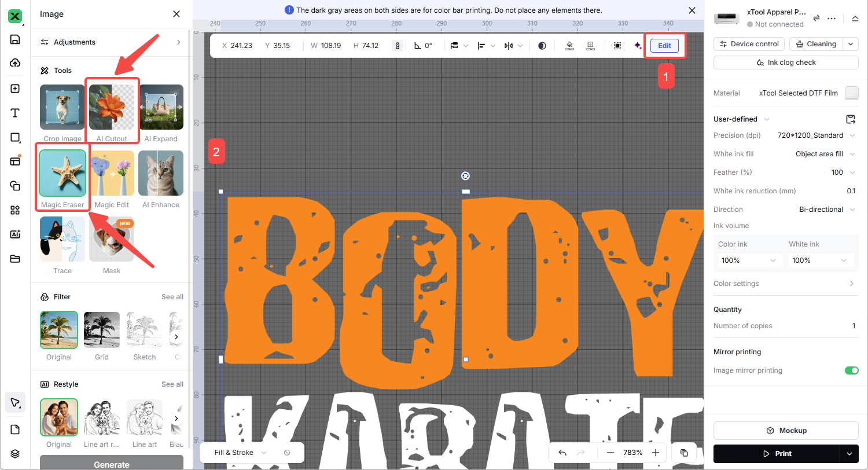Toggle the aspect ratio lock

398,46
